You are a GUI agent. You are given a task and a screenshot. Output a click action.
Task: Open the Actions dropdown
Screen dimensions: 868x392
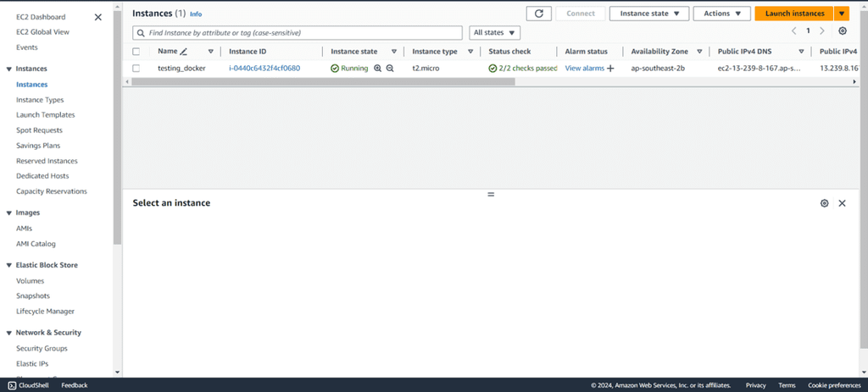722,14
